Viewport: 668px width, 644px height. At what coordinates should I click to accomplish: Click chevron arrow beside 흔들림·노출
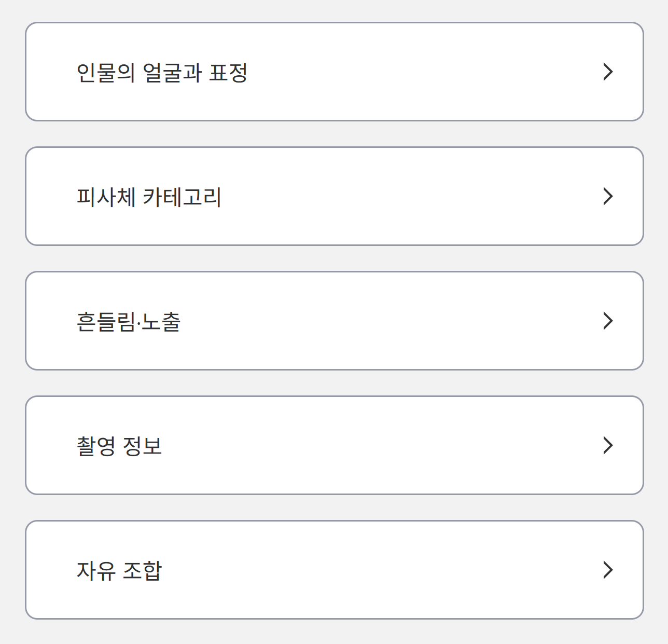click(608, 321)
